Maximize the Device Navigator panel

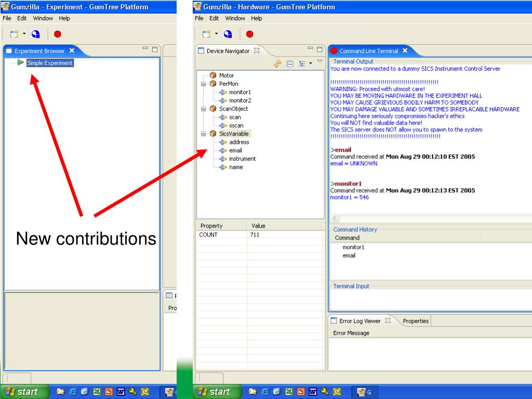(x=320, y=49)
